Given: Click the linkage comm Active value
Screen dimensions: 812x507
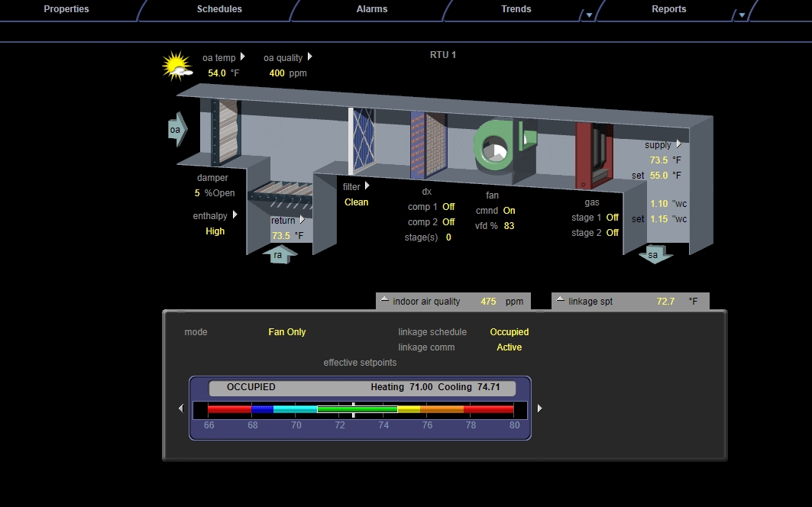Looking at the screenshot, I should pos(509,347).
